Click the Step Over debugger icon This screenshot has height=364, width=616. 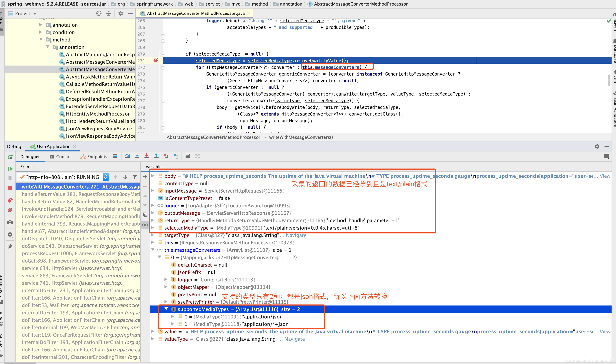(127, 156)
